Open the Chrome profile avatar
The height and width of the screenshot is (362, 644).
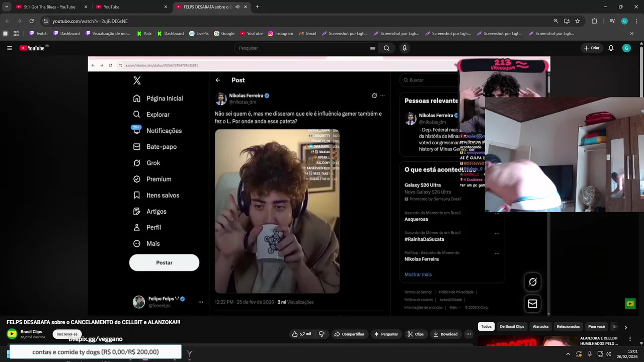click(x=624, y=21)
